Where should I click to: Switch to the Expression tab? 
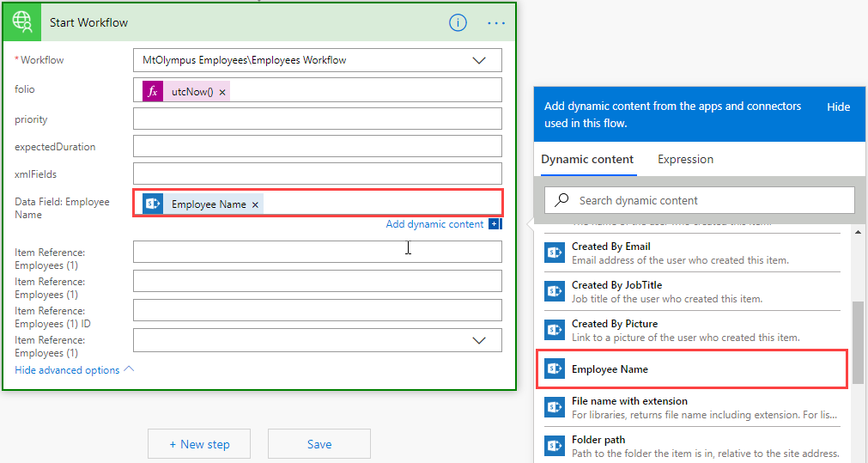(685, 159)
